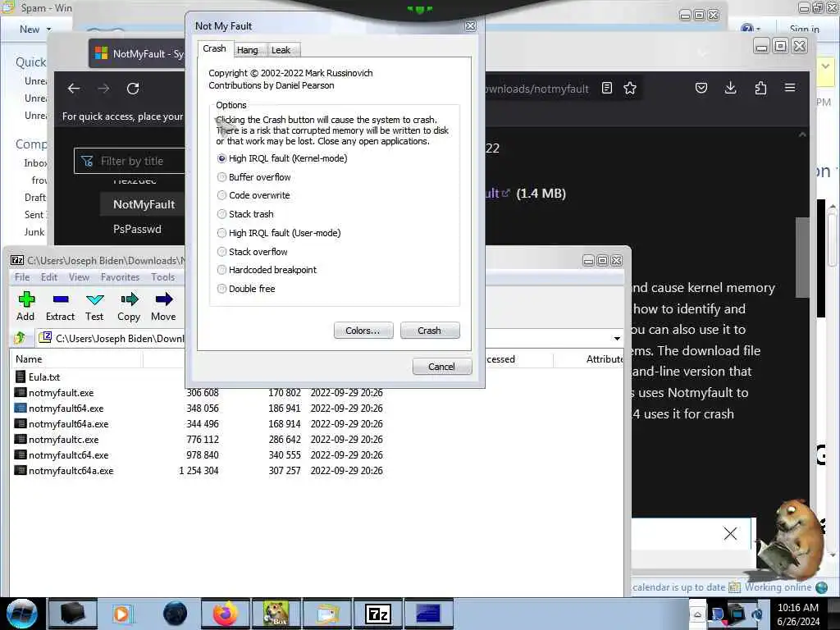Click the volume icon in system tray

tap(757, 614)
